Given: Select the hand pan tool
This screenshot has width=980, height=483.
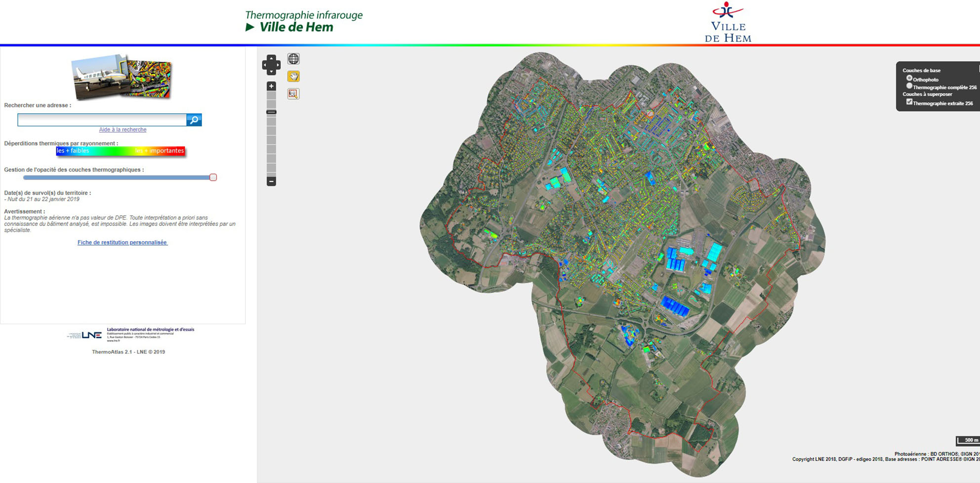Looking at the screenshot, I should coord(293,76).
